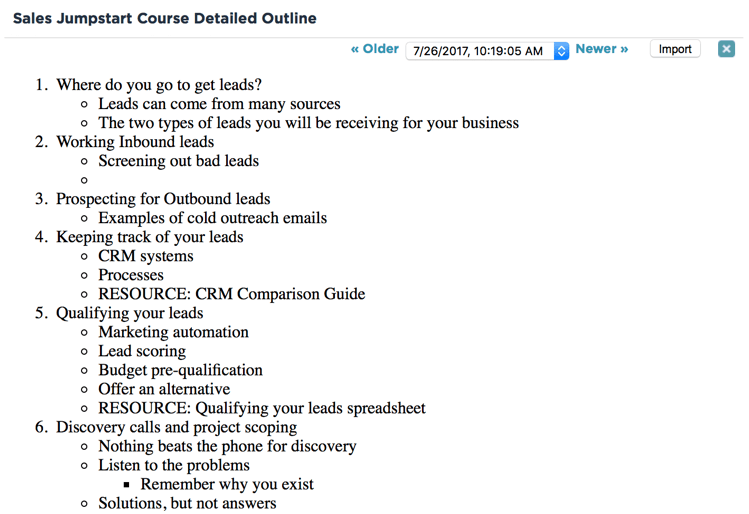Image resolution: width=749 pixels, height=514 pixels.
Task: Click 'Examples of cold outreach emails' bullet
Action: (213, 218)
